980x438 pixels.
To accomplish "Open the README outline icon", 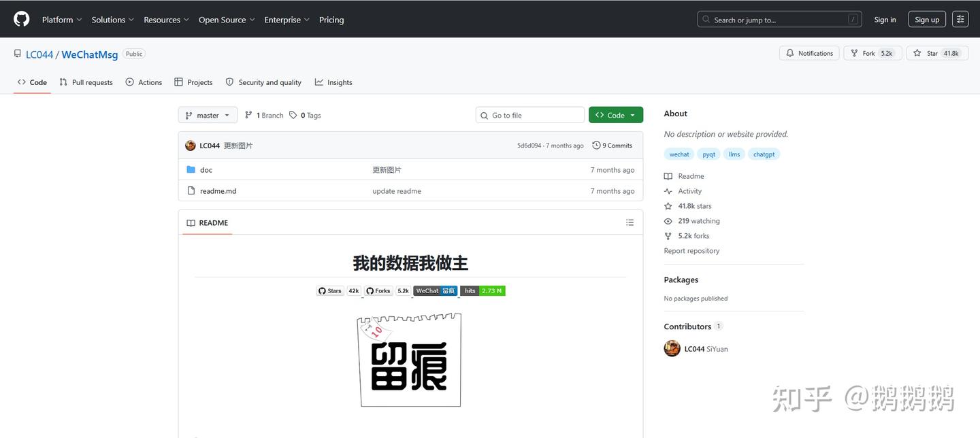I will coord(630,222).
